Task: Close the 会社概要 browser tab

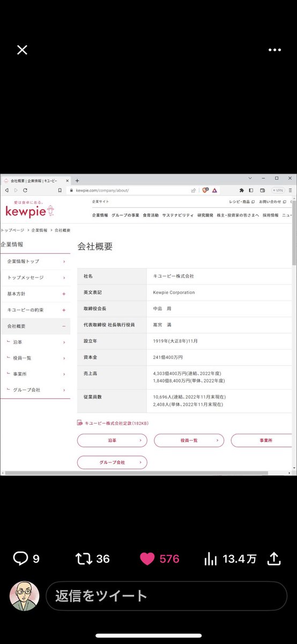Action: [x=67, y=181]
